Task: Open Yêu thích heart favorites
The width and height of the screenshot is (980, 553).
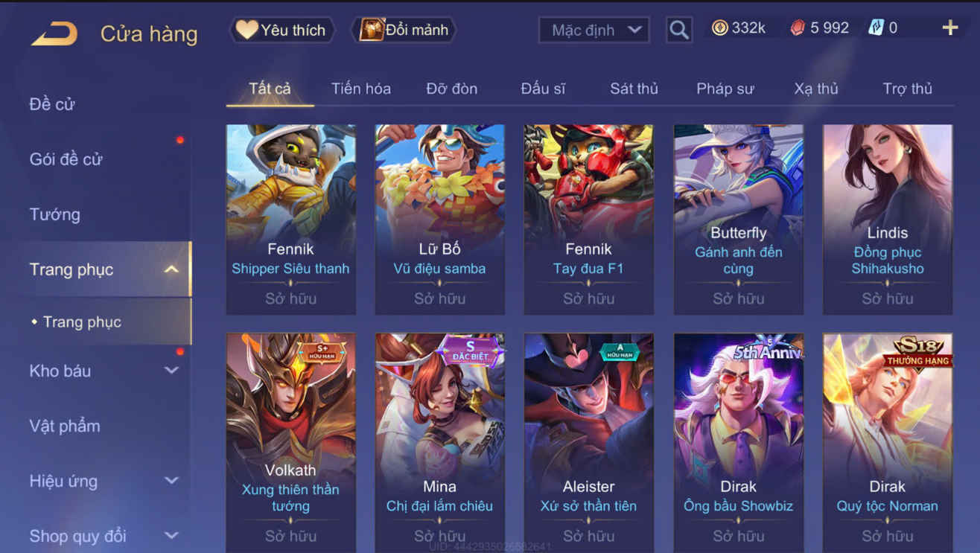Action: coord(281,30)
